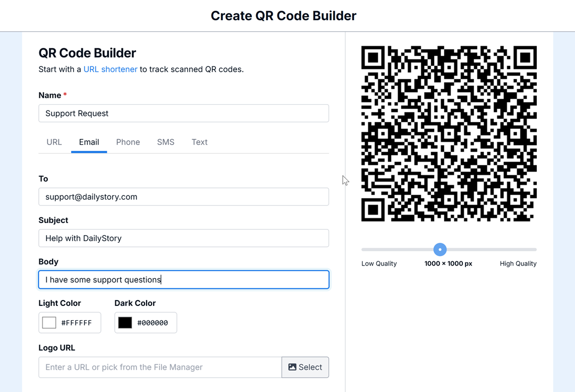Switch to the URL tab
Viewport: 575px width, 392px height.
[54, 142]
